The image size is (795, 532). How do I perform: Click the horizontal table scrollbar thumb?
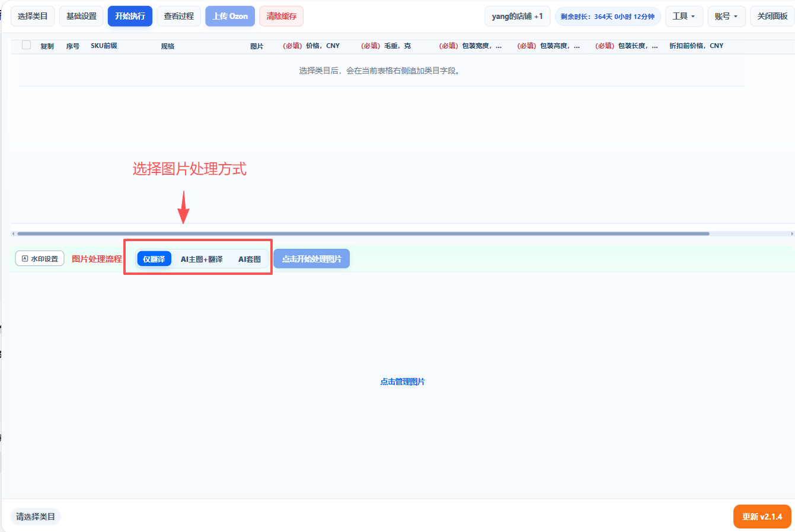click(x=363, y=233)
